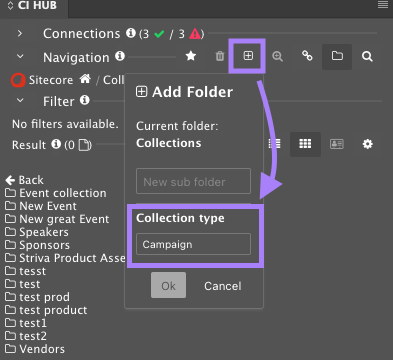Go Back in folder list
The image size is (393, 360).
click(24, 180)
